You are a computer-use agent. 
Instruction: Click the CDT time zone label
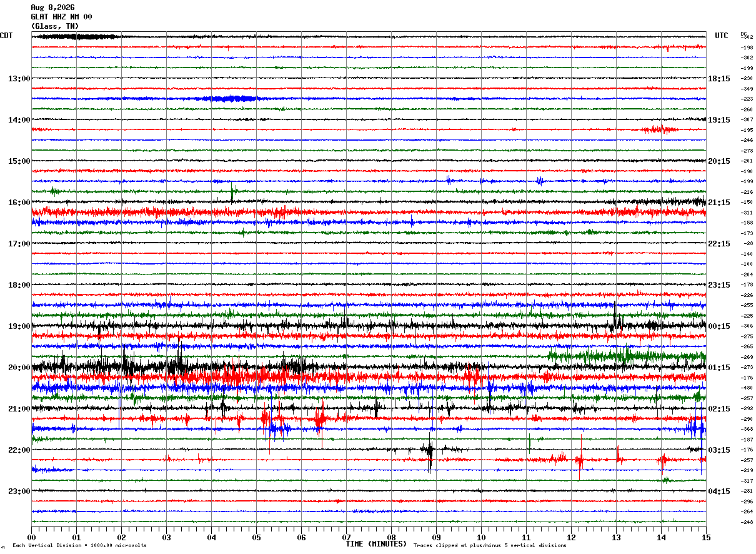pos(6,36)
